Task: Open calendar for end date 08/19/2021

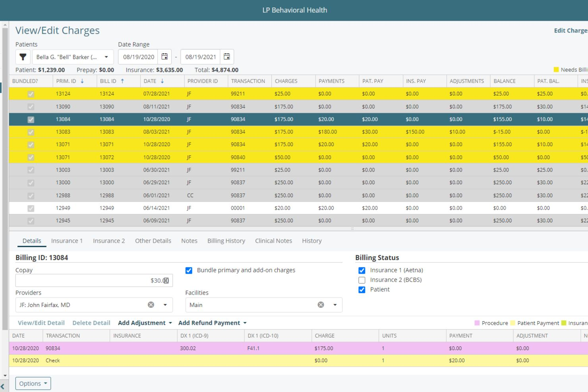Action: [x=227, y=57]
